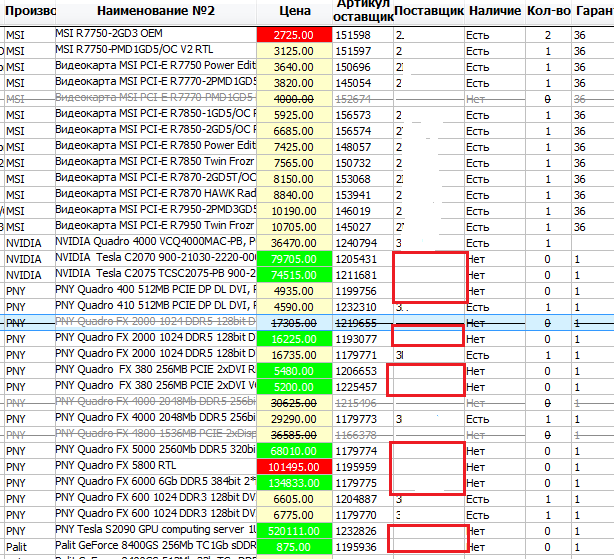Select MSI PCI-E R7870 HAWK row name

pos(155,194)
